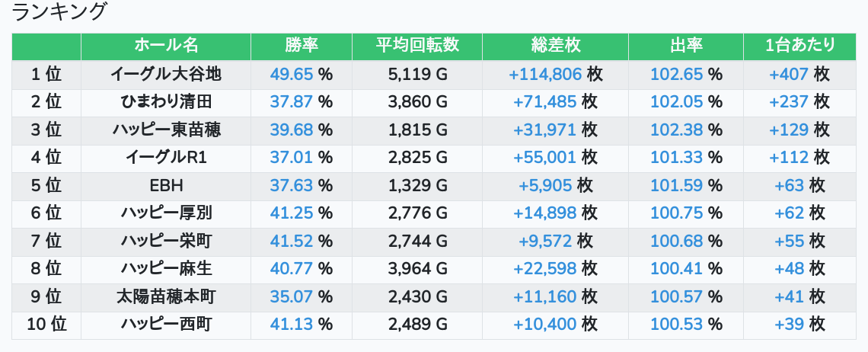Open the ひまわり清田 hall entry
The height and width of the screenshot is (352, 868).
[x=166, y=102]
